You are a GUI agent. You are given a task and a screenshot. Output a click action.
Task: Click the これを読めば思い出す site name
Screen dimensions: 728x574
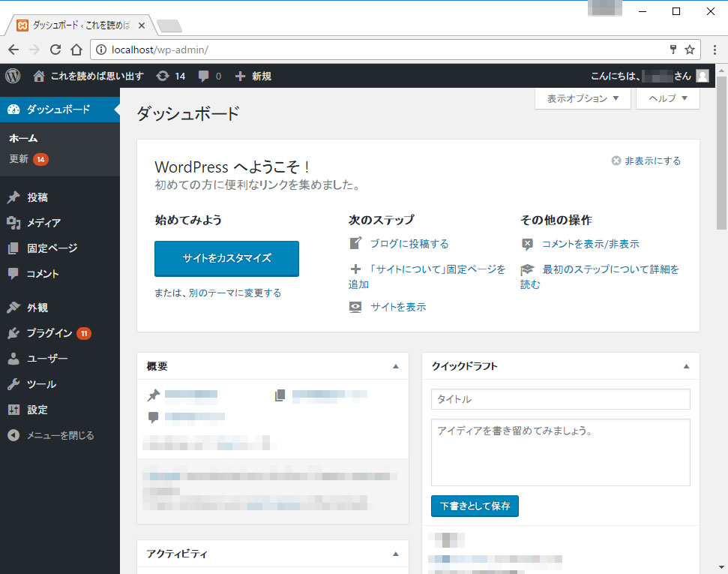point(97,76)
